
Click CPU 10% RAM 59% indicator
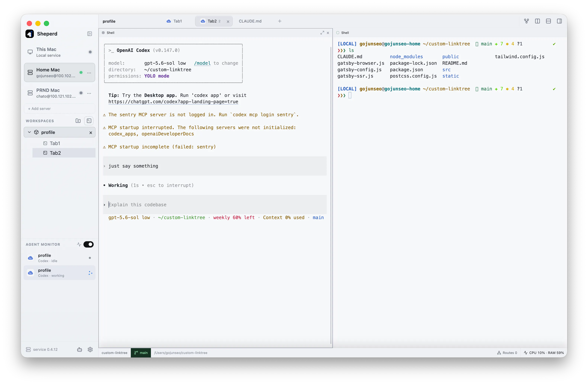pos(544,353)
